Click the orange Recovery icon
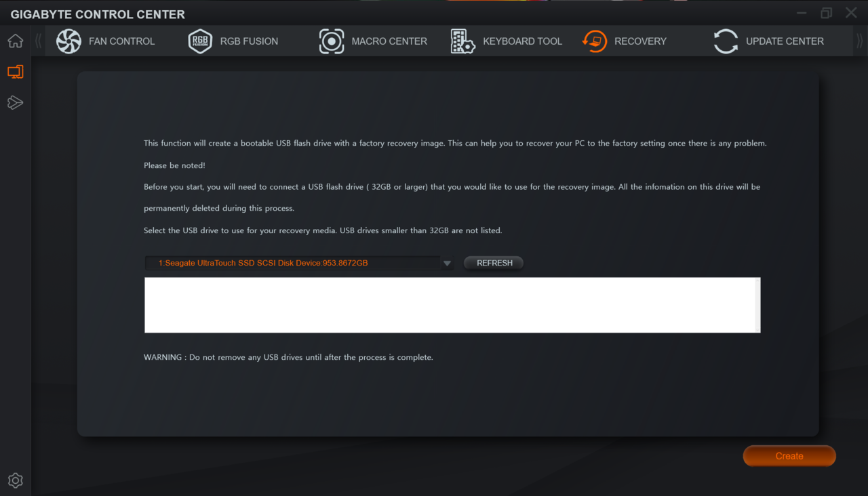 [595, 41]
